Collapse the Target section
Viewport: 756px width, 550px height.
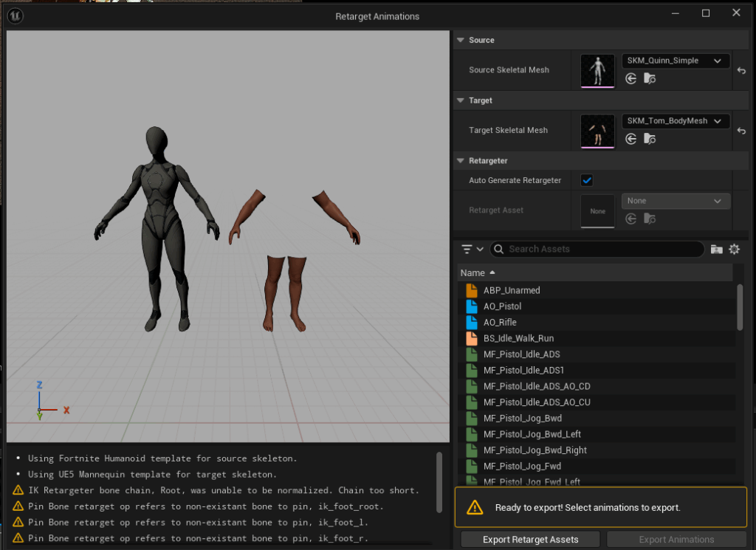pos(461,100)
